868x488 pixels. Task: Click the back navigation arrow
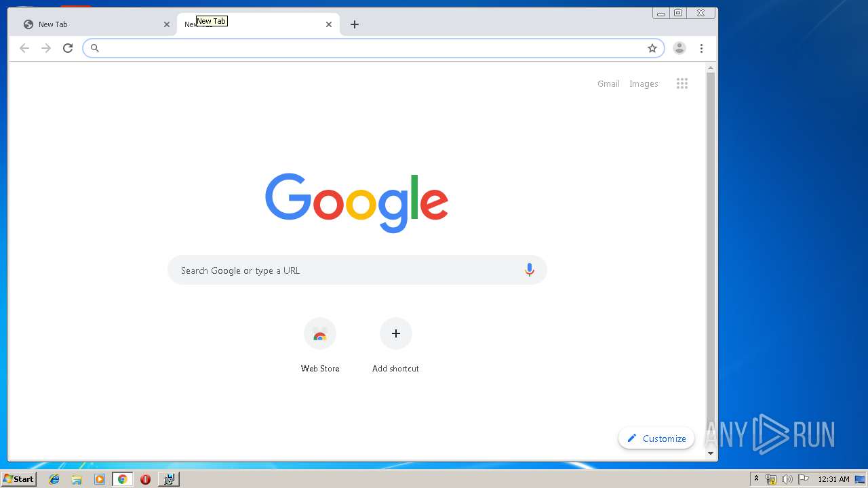pyautogui.click(x=24, y=48)
